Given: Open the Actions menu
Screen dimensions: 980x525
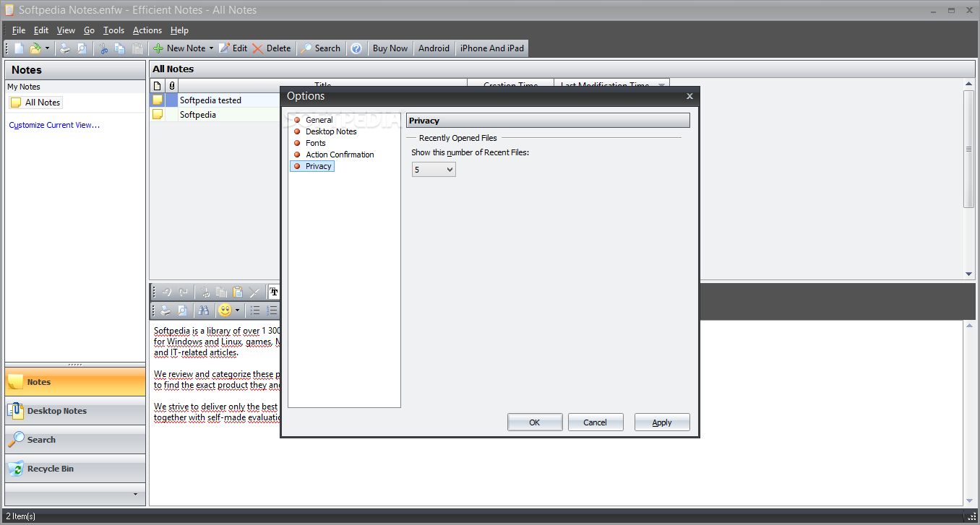Looking at the screenshot, I should pos(147,30).
